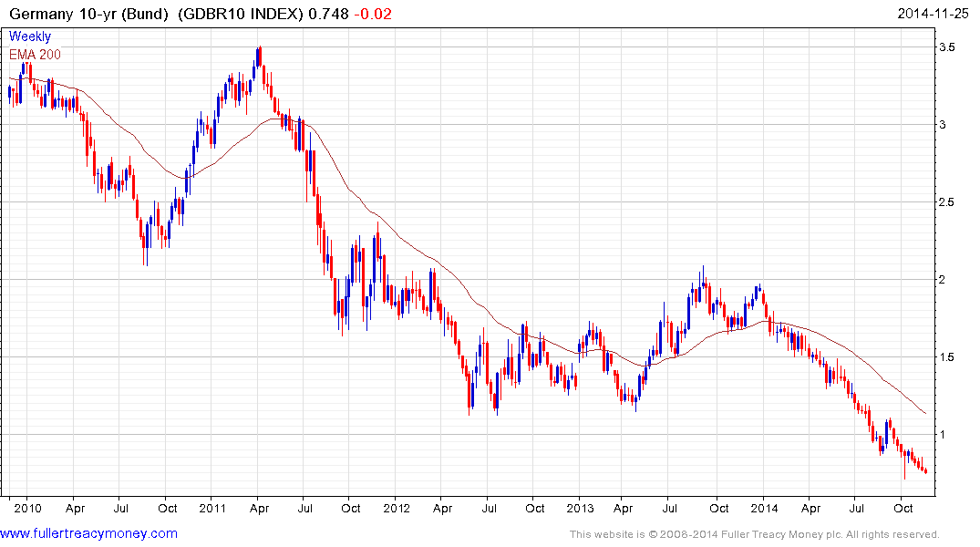980x547 pixels.
Task: Click the '1.5' y-axis label
Action: pos(946,357)
